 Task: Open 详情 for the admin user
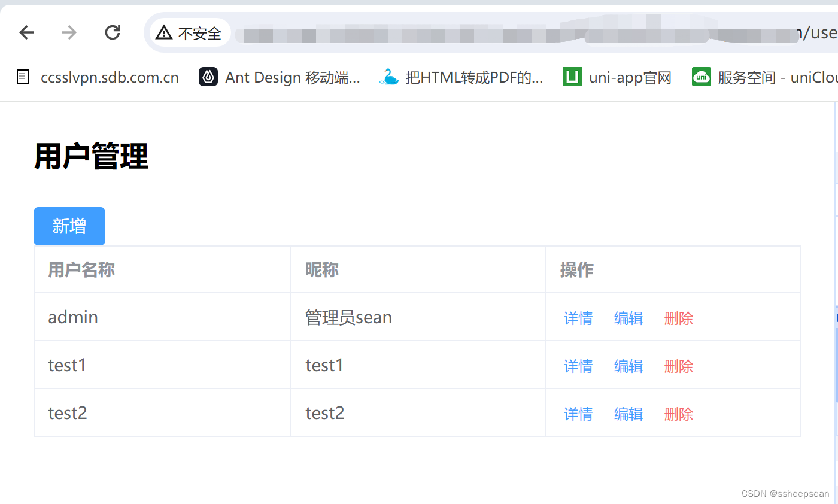coord(578,318)
